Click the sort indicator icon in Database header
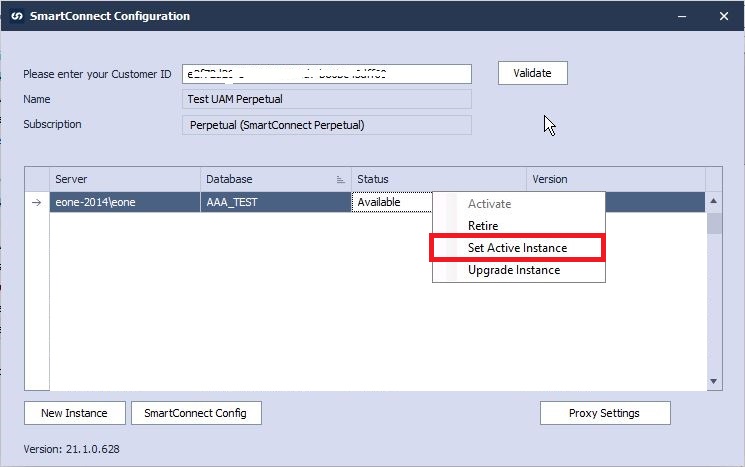The image size is (745, 467). (x=340, y=180)
